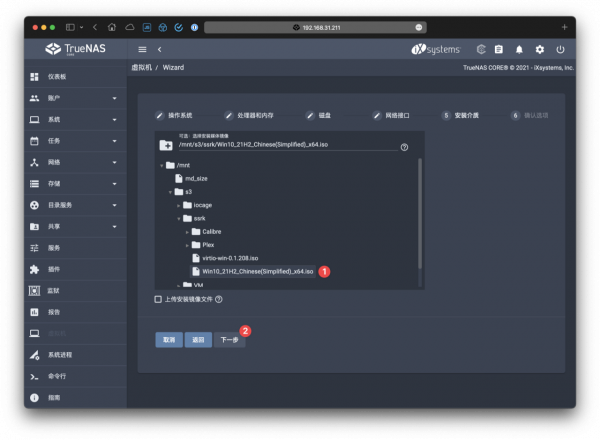The width and height of the screenshot is (600, 440).
Task: Open new browser tab with plus
Action: click(x=564, y=27)
